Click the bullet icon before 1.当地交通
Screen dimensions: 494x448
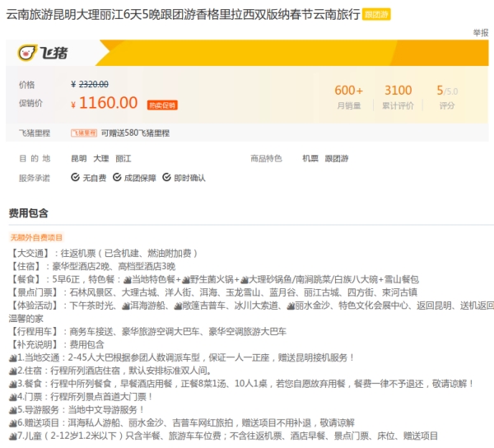[x=12, y=357]
